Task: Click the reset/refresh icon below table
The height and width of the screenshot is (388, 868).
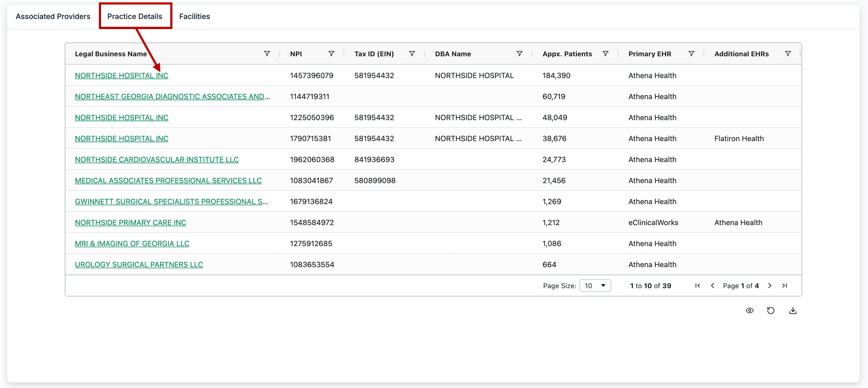Action: tap(771, 310)
